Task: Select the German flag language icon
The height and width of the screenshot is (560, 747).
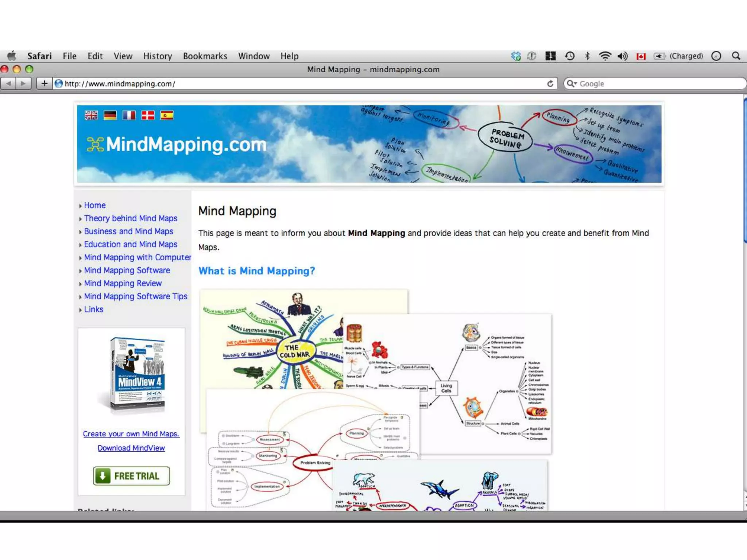Action: (110, 116)
